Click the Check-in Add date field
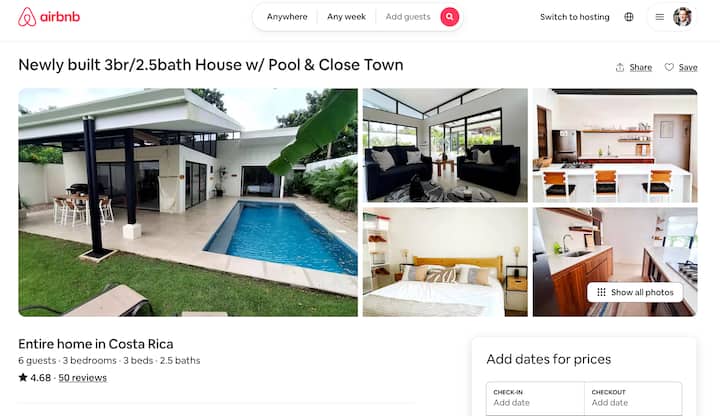This screenshot has width=720, height=416. (535, 399)
